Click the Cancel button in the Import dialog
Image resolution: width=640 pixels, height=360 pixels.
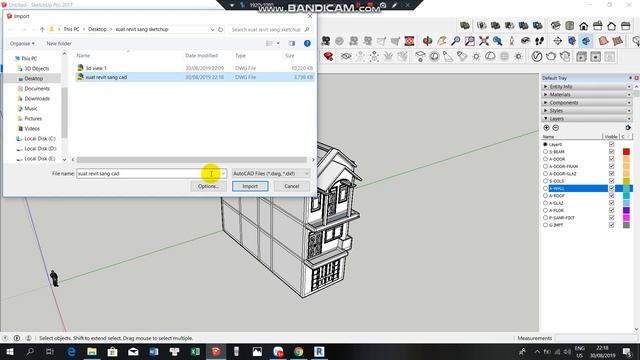[291, 186]
